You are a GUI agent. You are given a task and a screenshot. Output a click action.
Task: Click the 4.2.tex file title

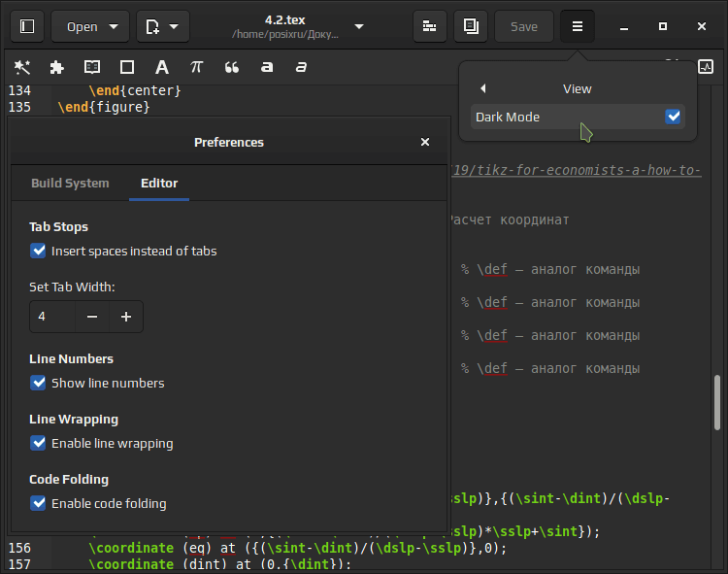pos(285,20)
